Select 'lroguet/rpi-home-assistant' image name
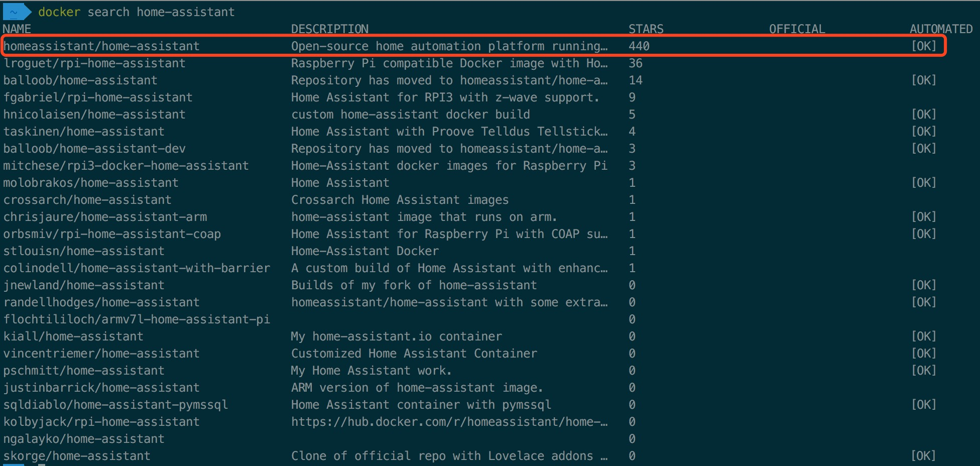980x466 pixels. (x=94, y=63)
